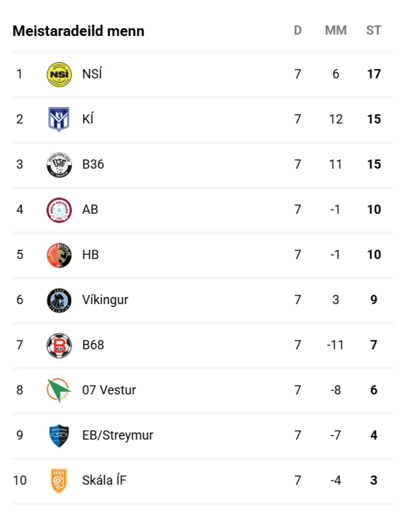The height and width of the screenshot is (532, 406).
Task: Click the AB maroon round crest
Action: [59, 210]
